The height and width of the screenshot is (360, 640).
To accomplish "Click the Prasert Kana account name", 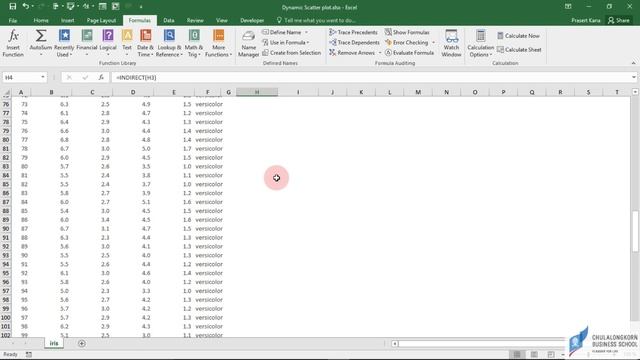I will (x=586, y=20).
